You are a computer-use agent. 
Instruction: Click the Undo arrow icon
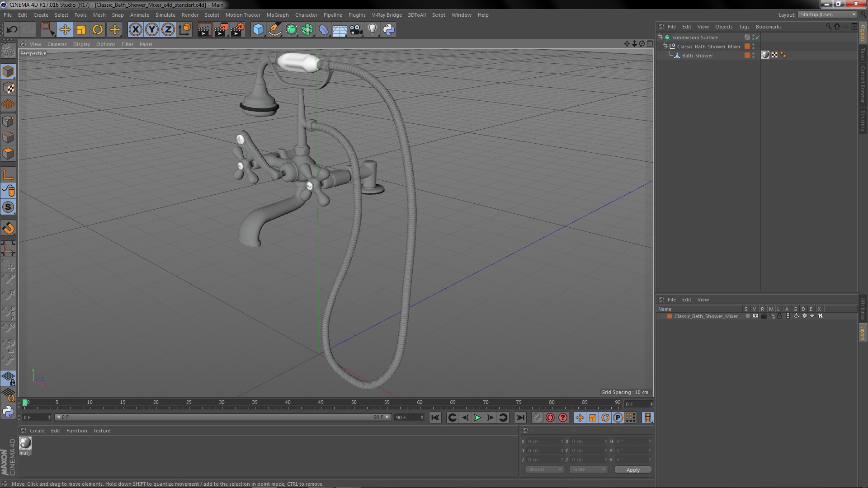pos(12,30)
